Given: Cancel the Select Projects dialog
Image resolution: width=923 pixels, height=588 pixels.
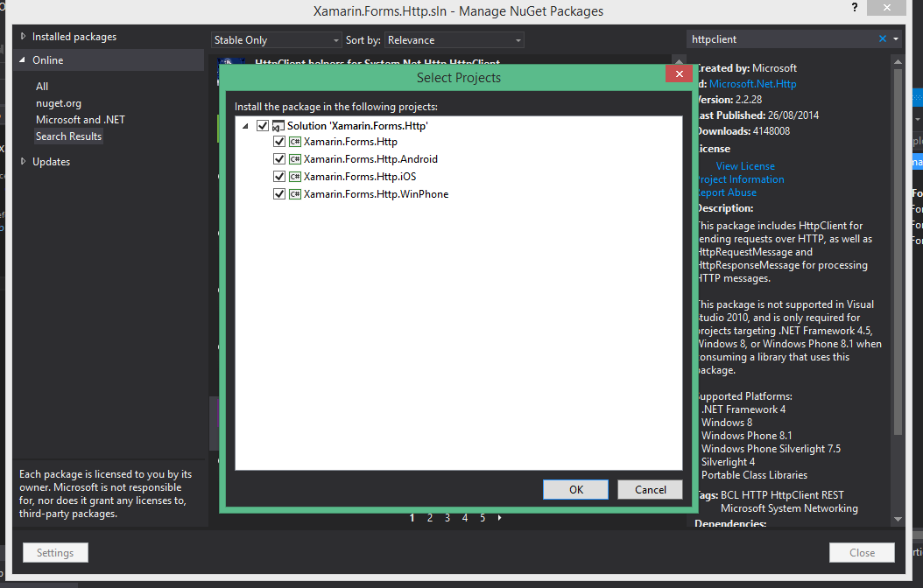Looking at the screenshot, I should pos(650,490).
